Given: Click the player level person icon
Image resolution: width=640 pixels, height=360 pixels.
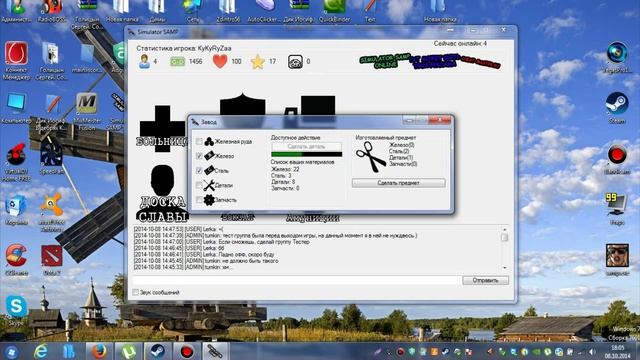Looking at the screenshot, I should [x=144, y=62].
